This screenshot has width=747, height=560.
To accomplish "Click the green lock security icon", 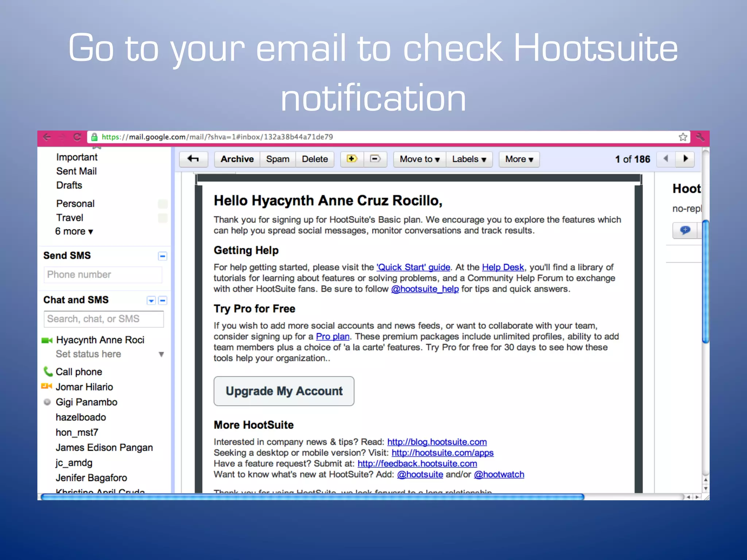I will [x=94, y=137].
